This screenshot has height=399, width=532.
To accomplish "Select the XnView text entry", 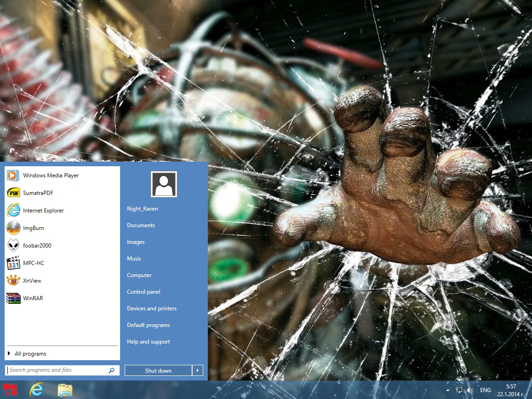I will coord(32,281).
